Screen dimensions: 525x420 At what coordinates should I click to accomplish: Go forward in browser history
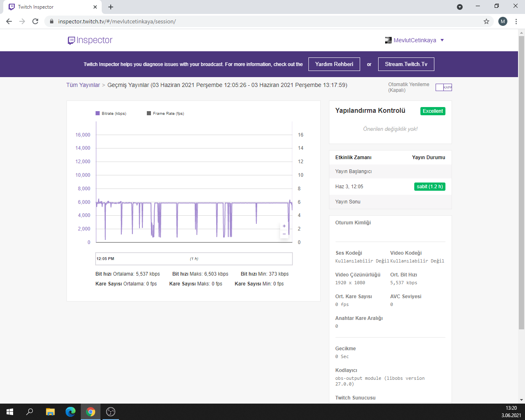tap(22, 21)
